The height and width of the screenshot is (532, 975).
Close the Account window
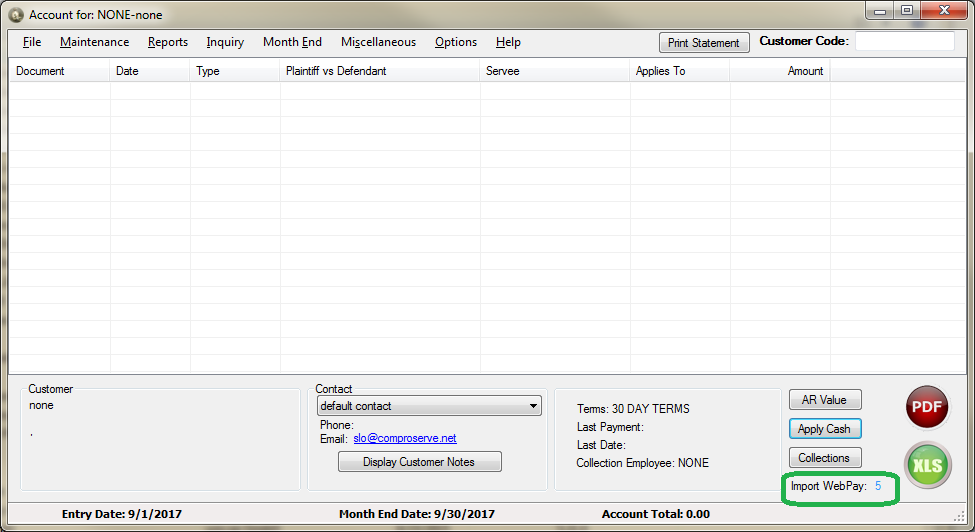click(944, 11)
